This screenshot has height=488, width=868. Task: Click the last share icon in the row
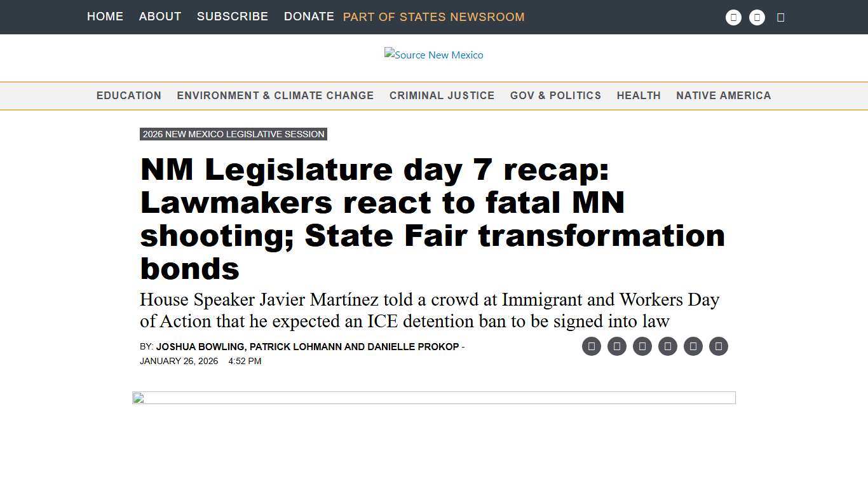tap(719, 346)
